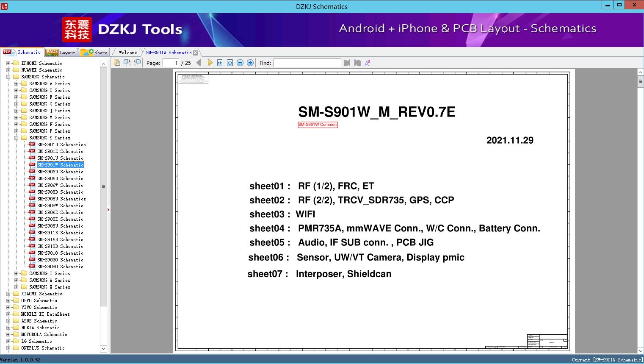Screen dimensions: 644x364
Task: Click the tree panel scroll-down arrow
Action: pyautogui.click(x=103, y=349)
